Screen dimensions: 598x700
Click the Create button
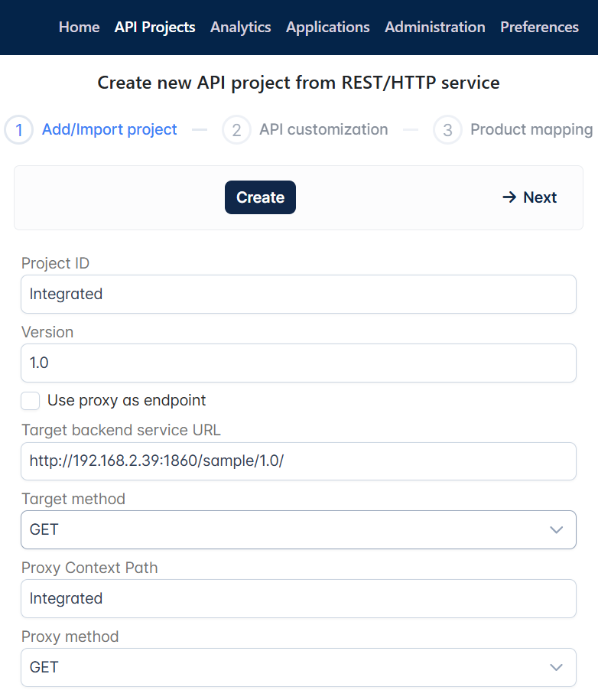[x=260, y=197]
